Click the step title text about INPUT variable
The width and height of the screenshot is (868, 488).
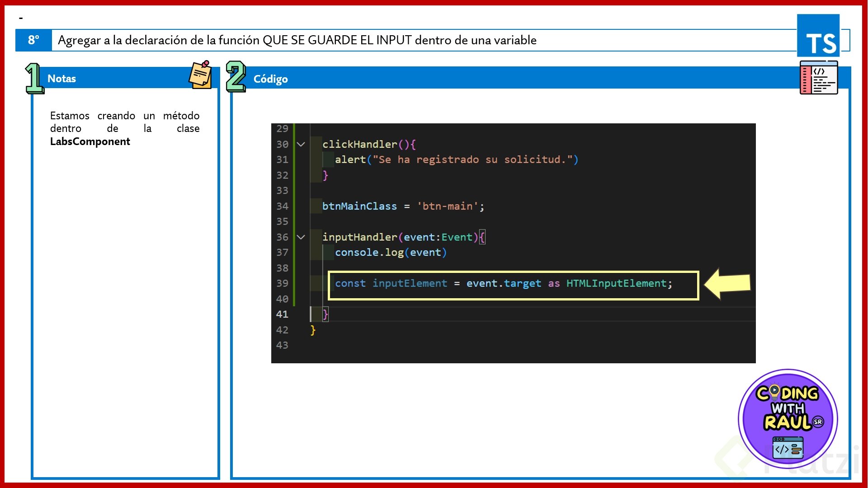[297, 40]
